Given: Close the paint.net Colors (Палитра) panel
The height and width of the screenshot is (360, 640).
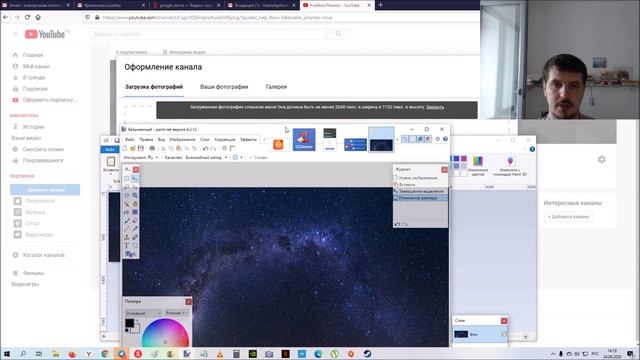Looking at the screenshot, I should [x=189, y=302].
